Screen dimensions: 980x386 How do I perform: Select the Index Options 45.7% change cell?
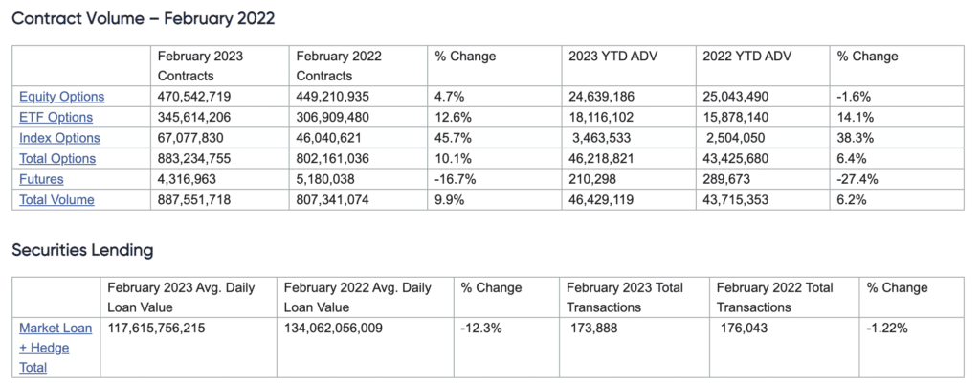456,138
